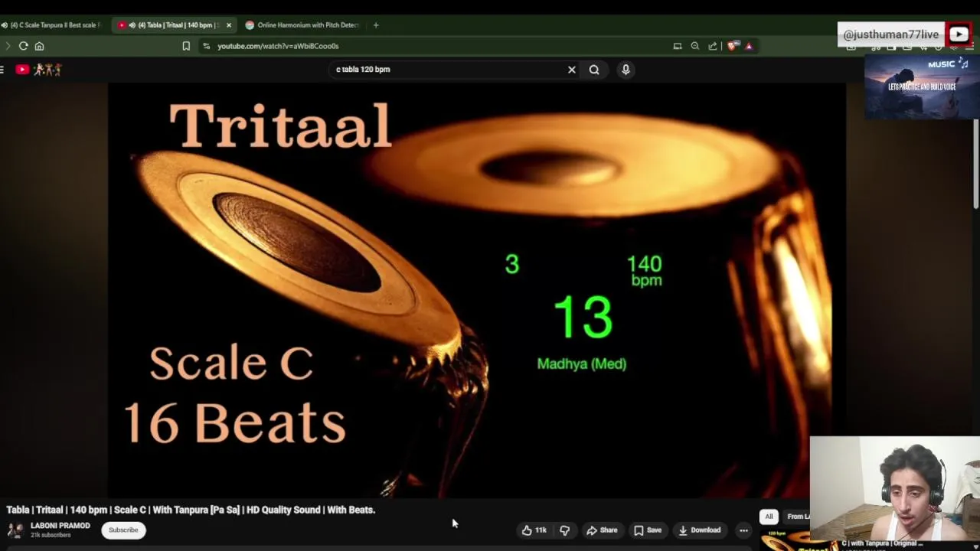980x551 pixels.
Task: Subscribe to LABONI PRAMOD channel
Action: click(123, 530)
